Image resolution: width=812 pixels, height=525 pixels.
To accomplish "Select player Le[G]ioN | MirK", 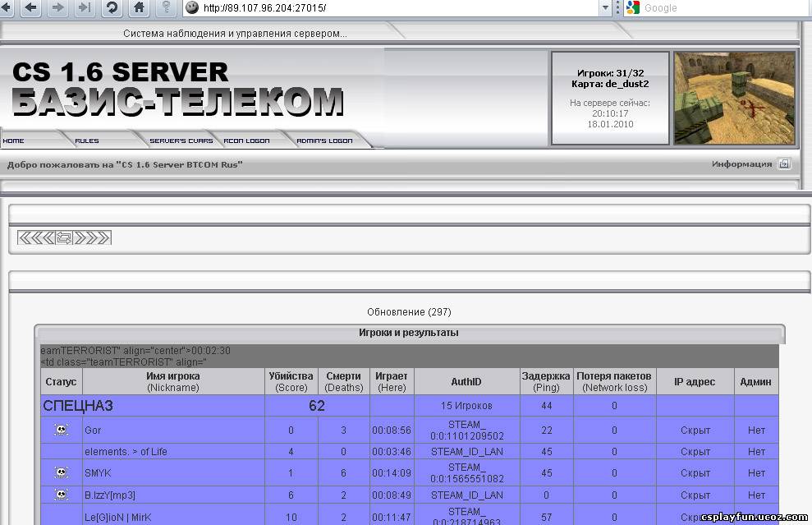I will pyautogui.click(x=117, y=518).
